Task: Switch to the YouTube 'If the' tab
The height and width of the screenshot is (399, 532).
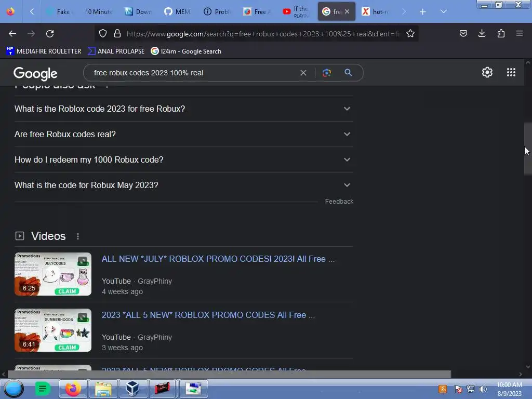Action: click(296, 12)
